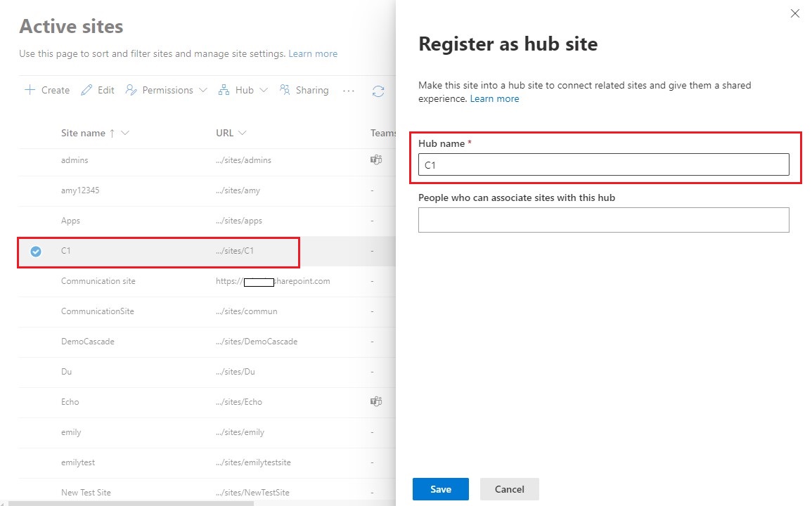Screen dimensions: 812x506
Task: Expand the Hub dropdown chevron
Action: click(264, 90)
